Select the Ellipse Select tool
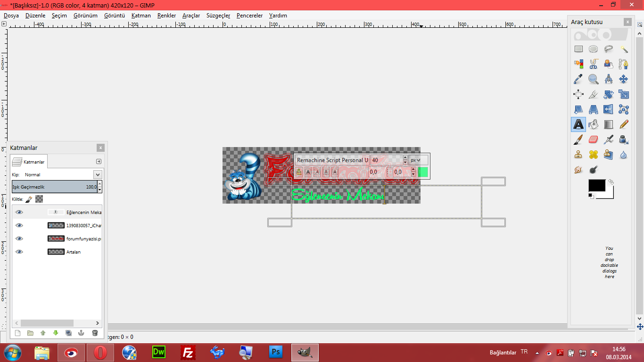644x362 pixels. click(594, 49)
